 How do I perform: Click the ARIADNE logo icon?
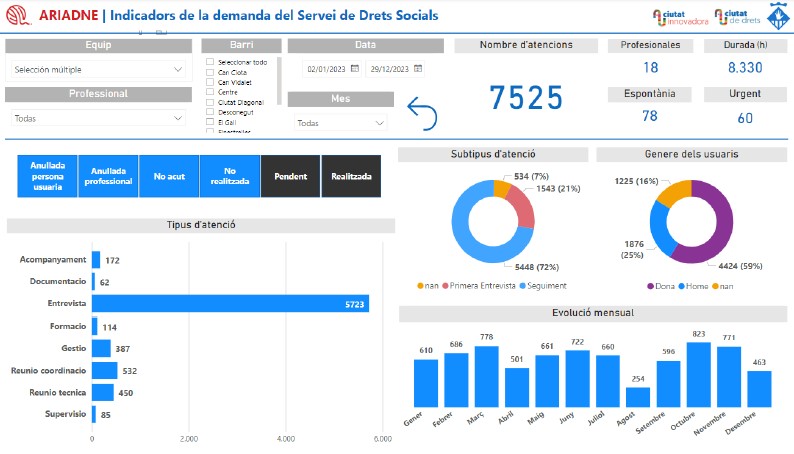click(17, 16)
